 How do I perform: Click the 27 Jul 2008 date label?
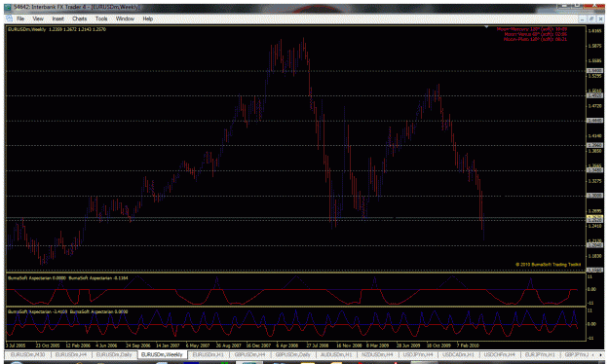(x=318, y=346)
